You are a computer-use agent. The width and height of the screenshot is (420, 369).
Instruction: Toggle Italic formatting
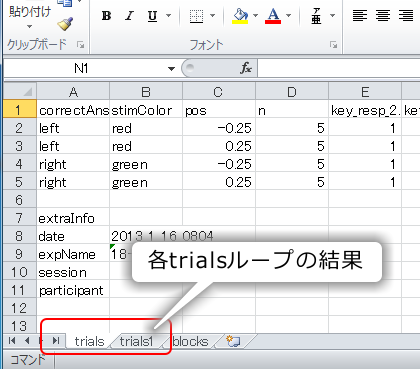[129, 16]
